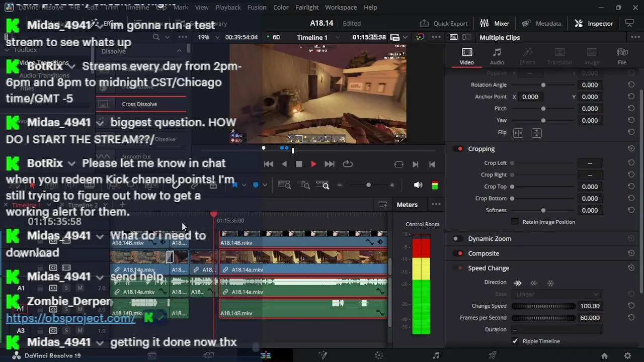The width and height of the screenshot is (644, 362).
Task: Collapse the Speed Change section
Action: click(x=489, y=268)
